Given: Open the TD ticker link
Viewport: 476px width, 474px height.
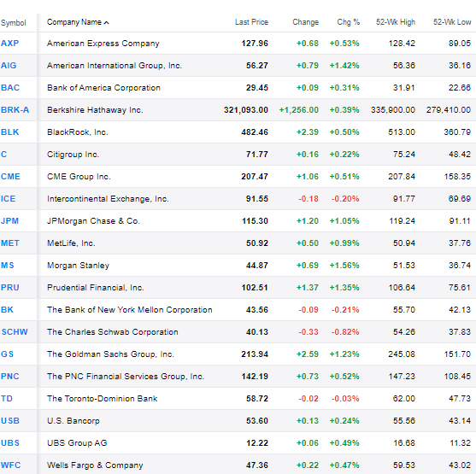Looking at the screenshot, I should (7, 399).
